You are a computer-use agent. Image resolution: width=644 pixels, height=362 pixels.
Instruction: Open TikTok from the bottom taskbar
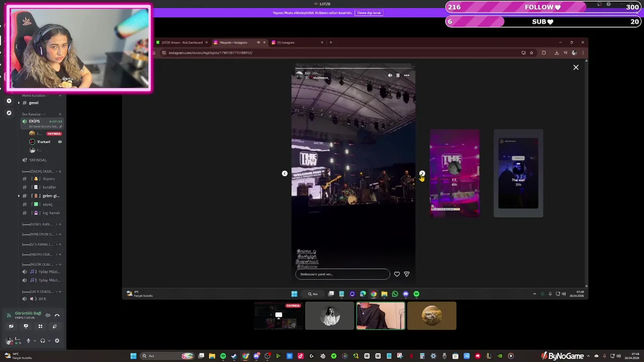click(300, 356)
